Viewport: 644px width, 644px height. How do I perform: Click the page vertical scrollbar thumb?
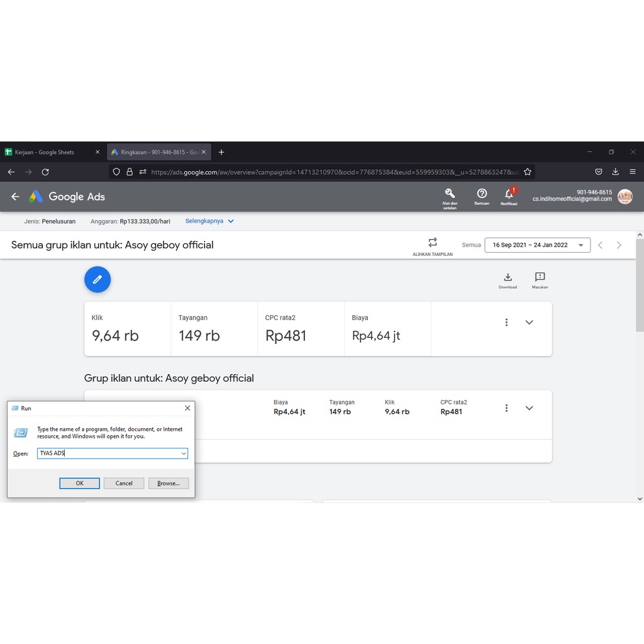[640, 285]
